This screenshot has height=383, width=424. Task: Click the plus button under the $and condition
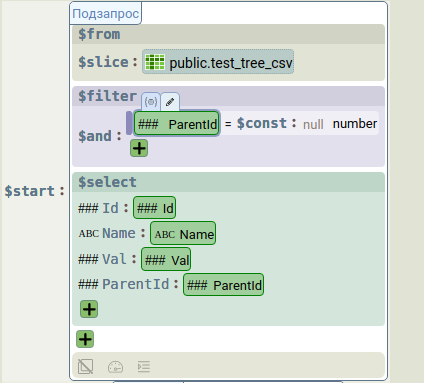pyautogui.click(x=139, y=148)
